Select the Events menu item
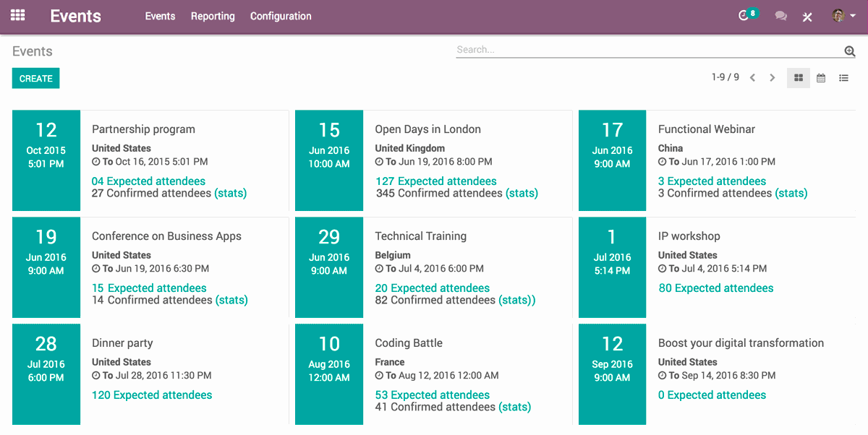The height and width of the screenshot is (435, 868). coord(160,16)
